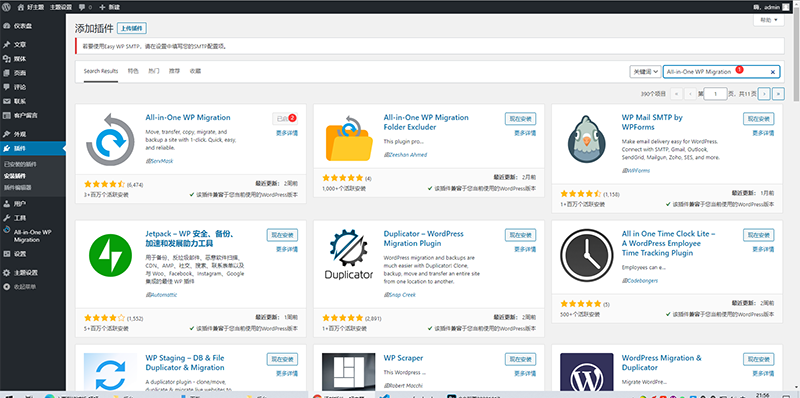The height and width of the screenshot is (398, 800).
Task: Open comments bubble in the admin bar
Action: (86, 7)
